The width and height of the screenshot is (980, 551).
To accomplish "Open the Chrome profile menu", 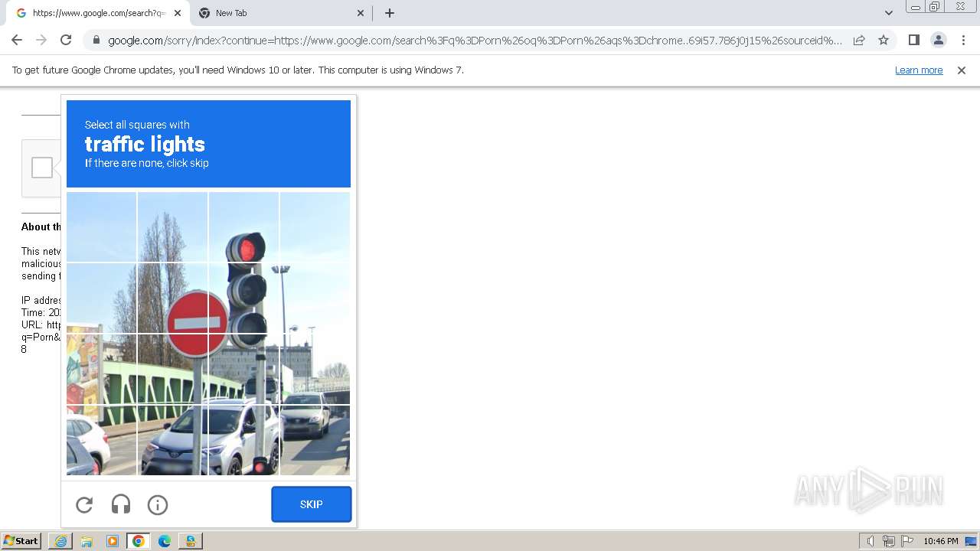I will 938,40.
